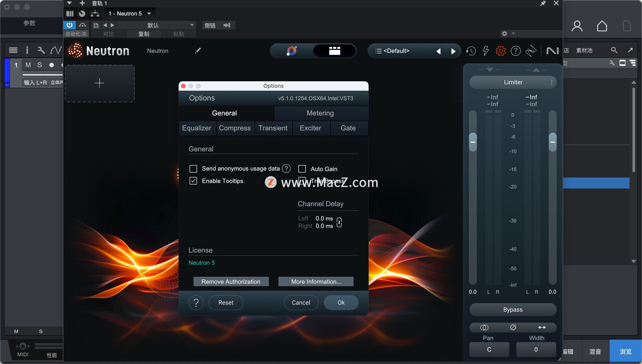Open the Neutron history icon
The width and height of the screenshot is (642, 364).
[471, 51]
